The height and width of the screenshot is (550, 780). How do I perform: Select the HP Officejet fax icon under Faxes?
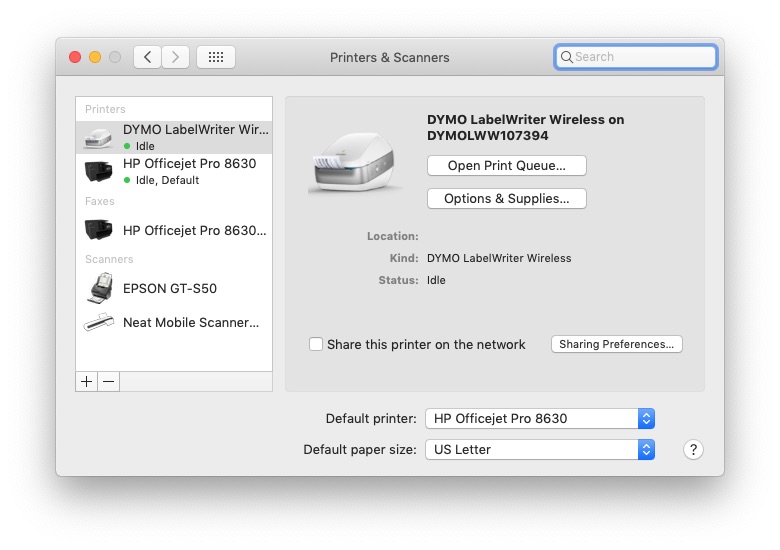[x=98, y=230]
